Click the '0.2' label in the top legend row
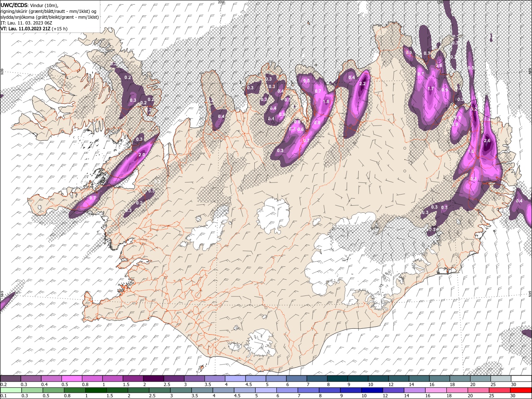The width and height of the screenshot is (532, 399). click(4, 384)
